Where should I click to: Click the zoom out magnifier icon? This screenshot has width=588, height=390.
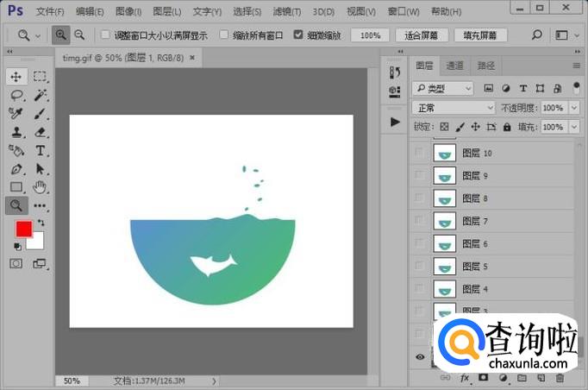click(x=79, y=35)
